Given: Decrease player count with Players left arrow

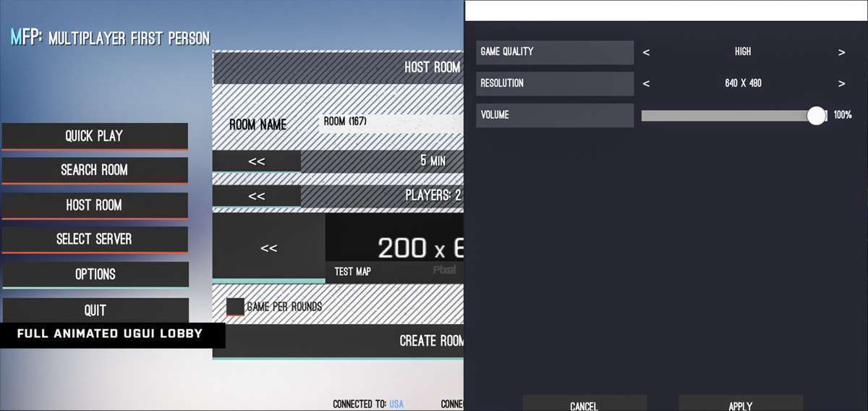Looking at the screenshot, I should pos(256,195).
